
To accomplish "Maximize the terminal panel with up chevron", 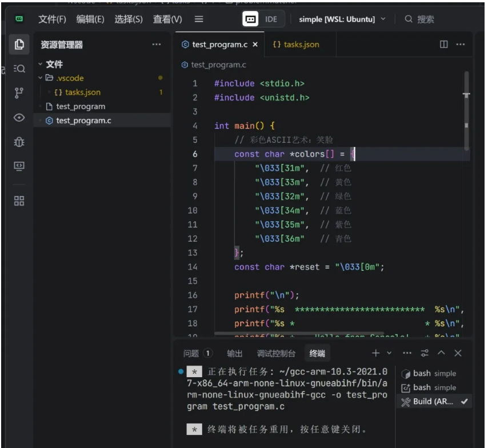I will pyautogui.click(x=441, y=353).
